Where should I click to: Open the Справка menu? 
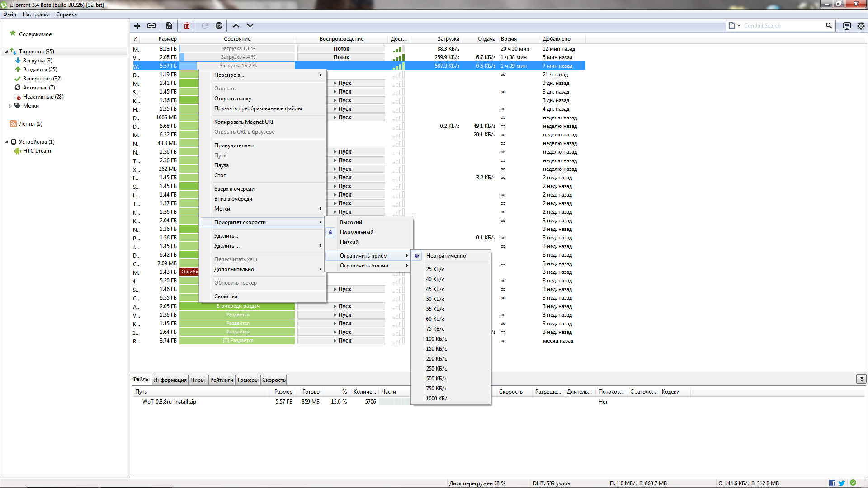[66, 14]
